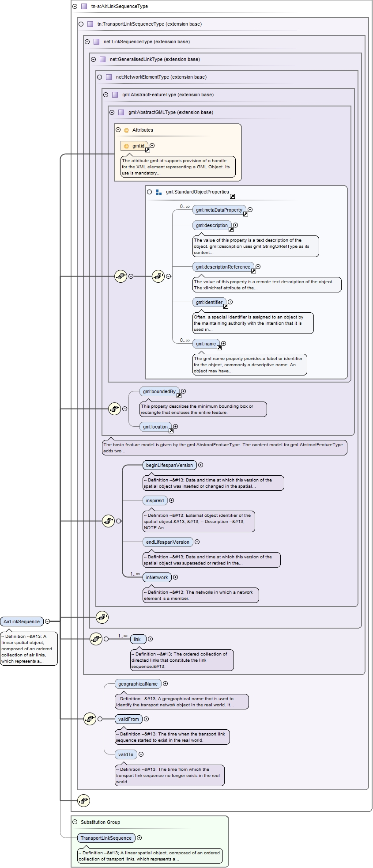
Task: Click the reference arrow icon on gml:location
Action: coord(171,431)
